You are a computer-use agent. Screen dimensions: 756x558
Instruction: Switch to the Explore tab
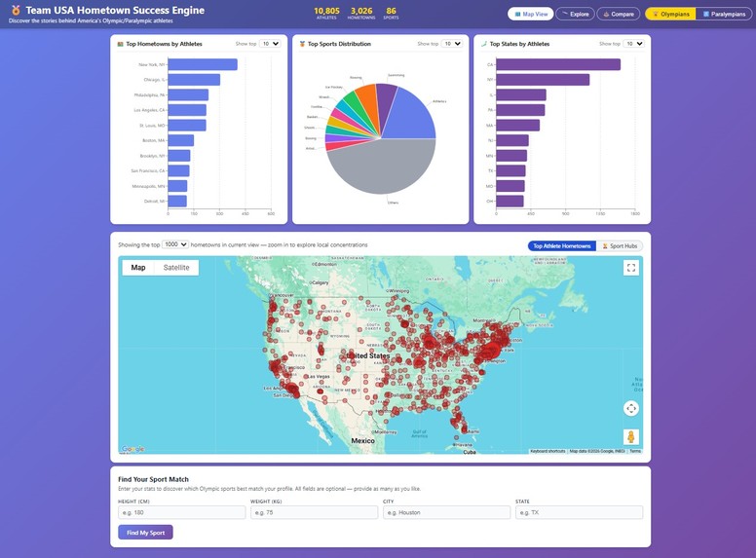(575, 14)
